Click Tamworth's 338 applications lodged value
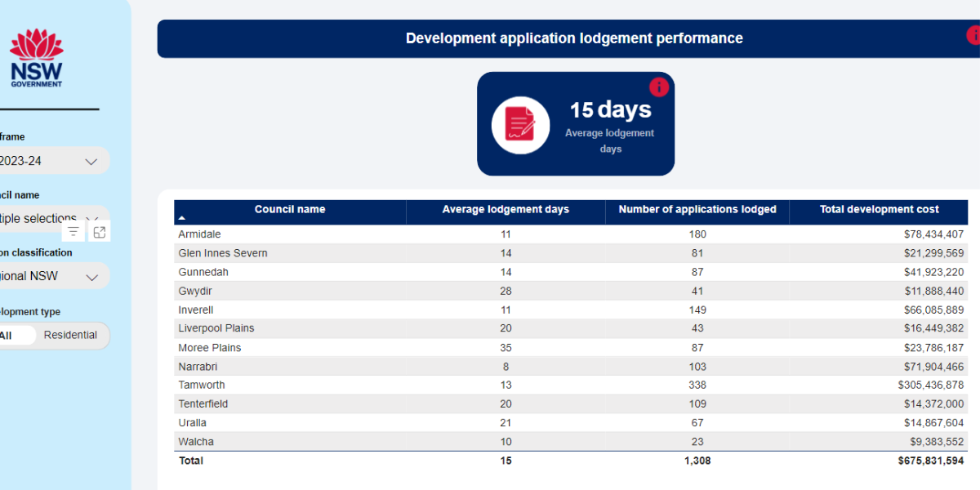980x490 pixels. (697, 385)
